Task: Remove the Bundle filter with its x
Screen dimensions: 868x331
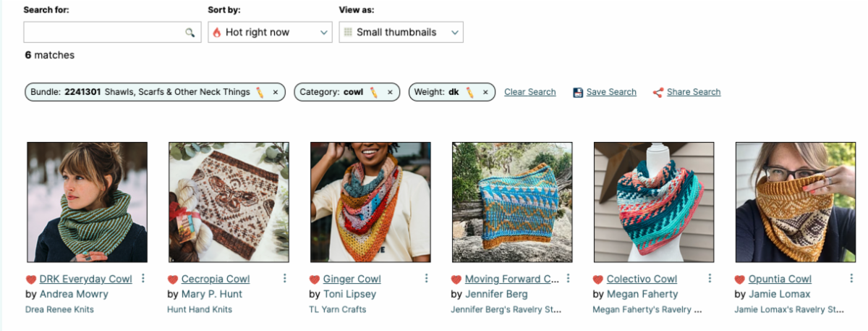Action: pos(276,92)
